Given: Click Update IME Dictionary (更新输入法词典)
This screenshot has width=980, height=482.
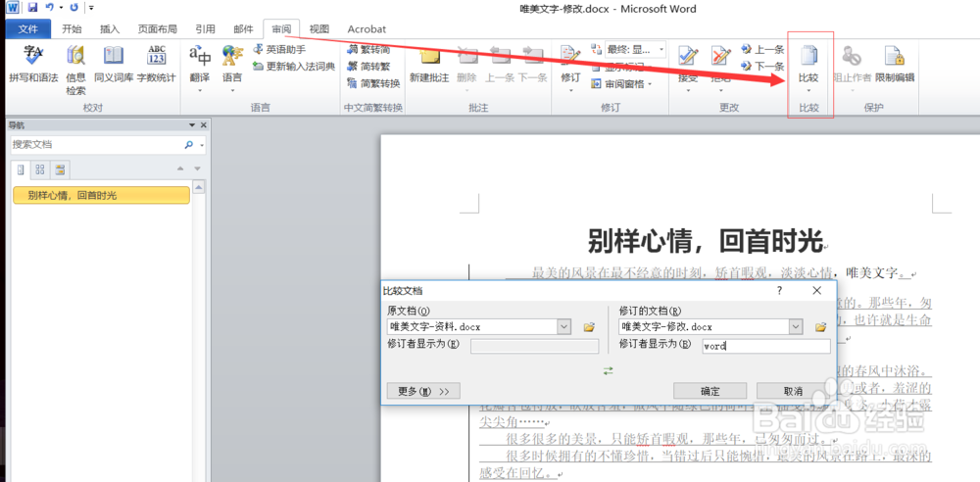Looking at the screenshot, I should pyautogui.click(x=293, y=67).
